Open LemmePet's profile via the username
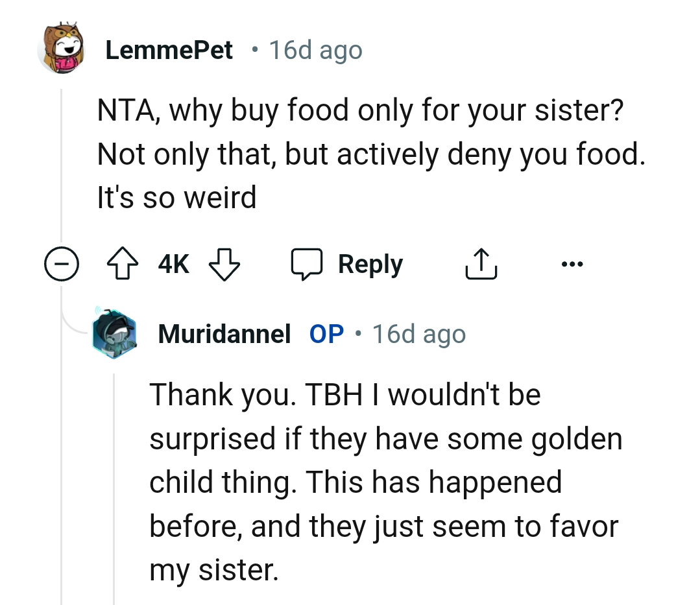 tap(169, 49)
